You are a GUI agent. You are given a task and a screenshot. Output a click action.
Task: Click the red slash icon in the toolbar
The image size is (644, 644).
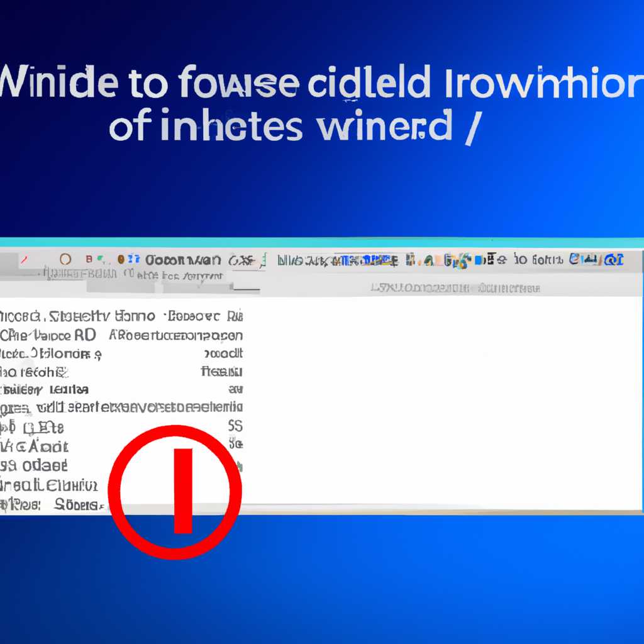coord(25,260)
